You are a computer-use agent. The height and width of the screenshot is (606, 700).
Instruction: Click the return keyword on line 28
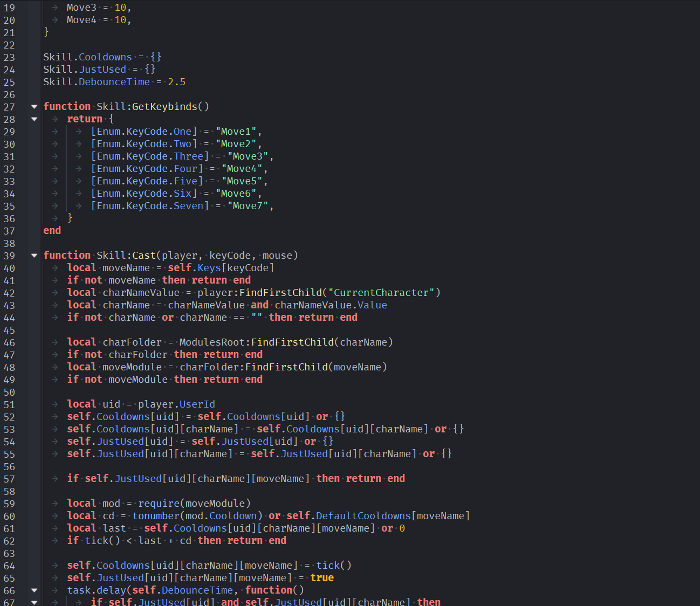(x=85, y=119)
